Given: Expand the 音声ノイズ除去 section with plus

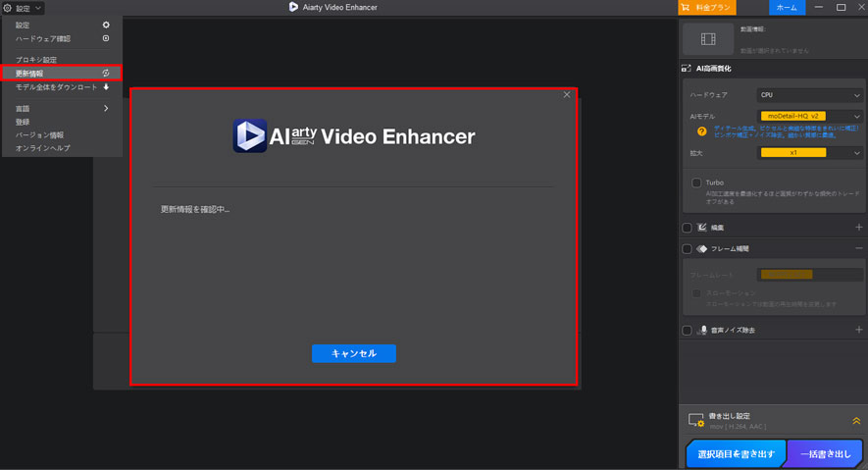Looking at the screenshot, I should coord(858,330).
